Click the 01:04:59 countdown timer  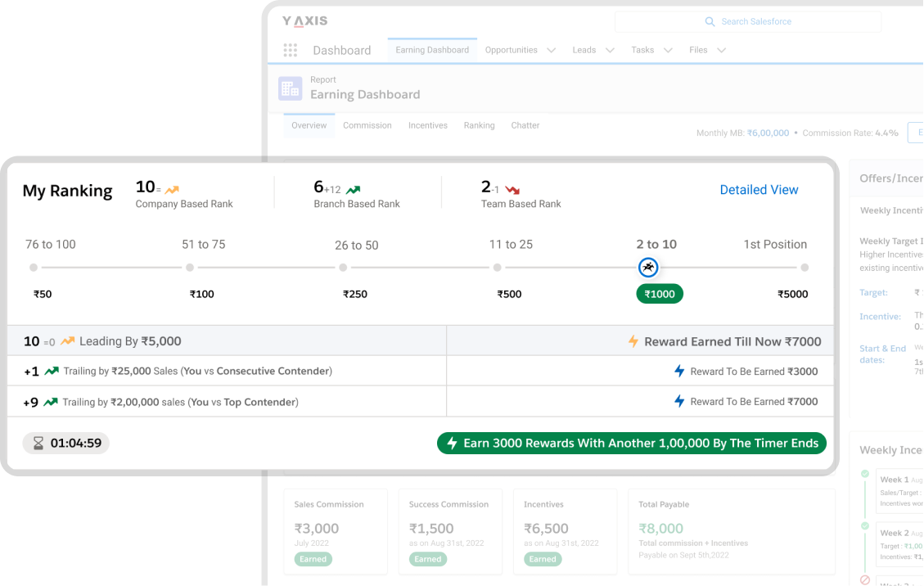66,444
